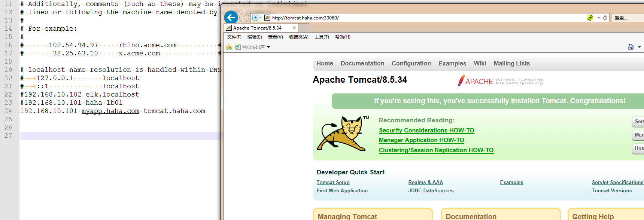Open the Tomcat Versions link

point(611,190)
